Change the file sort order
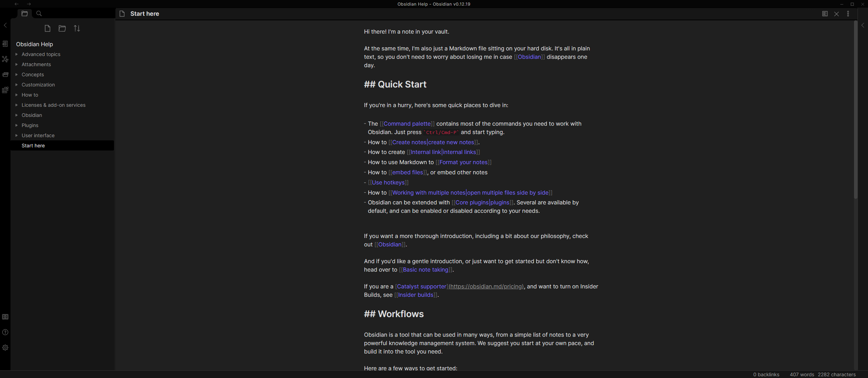Image resolution: width=868 pixels, height=378 pixels. (77, 28)
